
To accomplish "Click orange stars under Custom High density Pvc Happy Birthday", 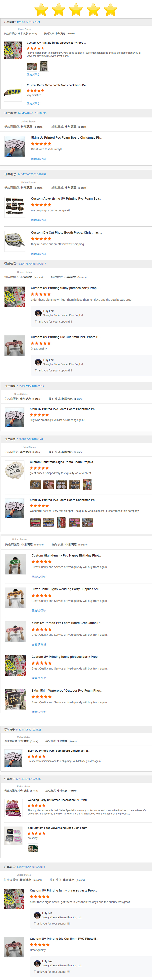I will [x=41, y=562].
